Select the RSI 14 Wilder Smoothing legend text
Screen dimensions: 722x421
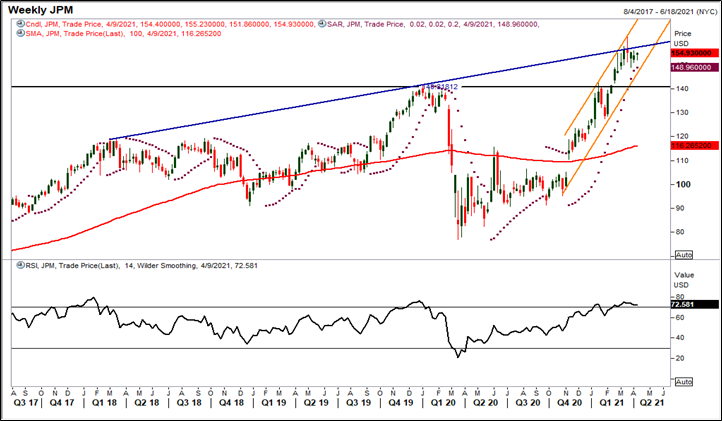coord(141,266)
